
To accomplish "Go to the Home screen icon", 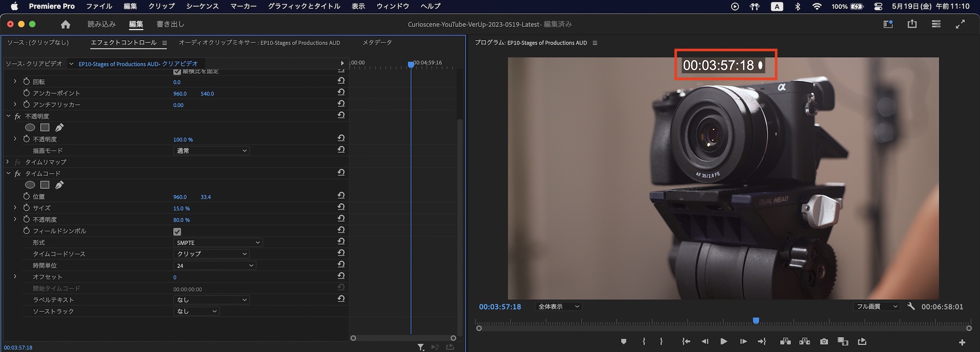I will click(x=66, y=24).
